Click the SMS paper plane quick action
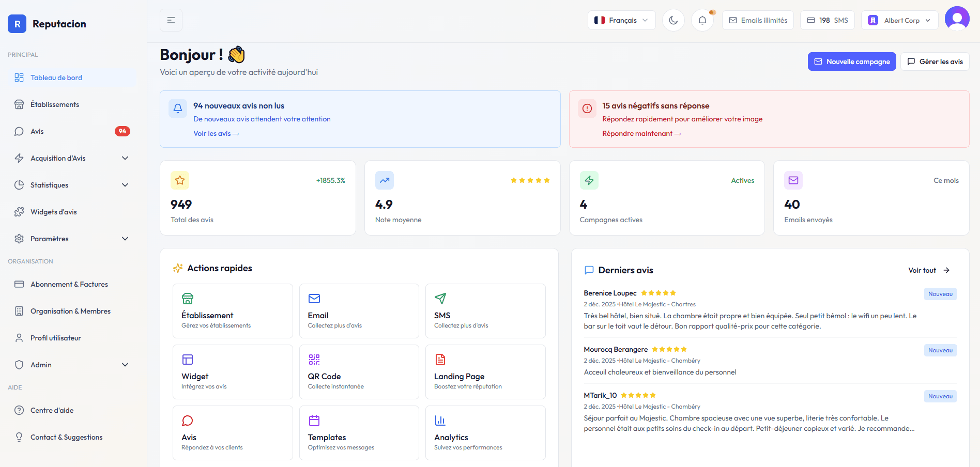This screenshot has width=980, height=467. [440, 299]
